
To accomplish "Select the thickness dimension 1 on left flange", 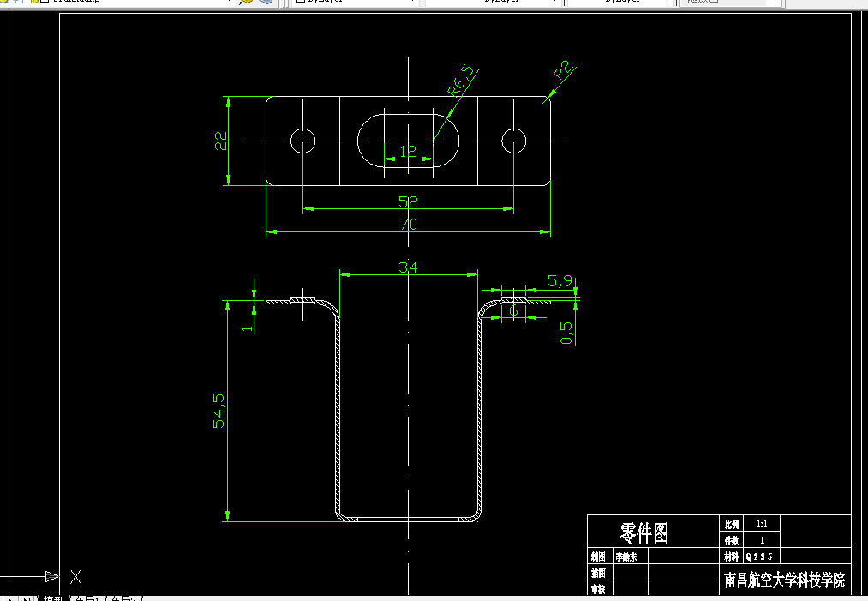I will tap(247, 328).
